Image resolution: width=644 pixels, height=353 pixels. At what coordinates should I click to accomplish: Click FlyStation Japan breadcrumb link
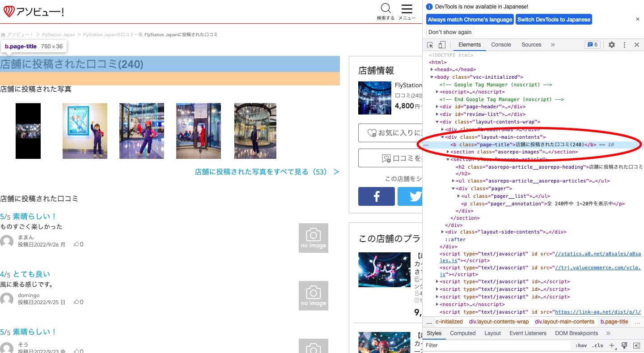click(x=59, y=34)
